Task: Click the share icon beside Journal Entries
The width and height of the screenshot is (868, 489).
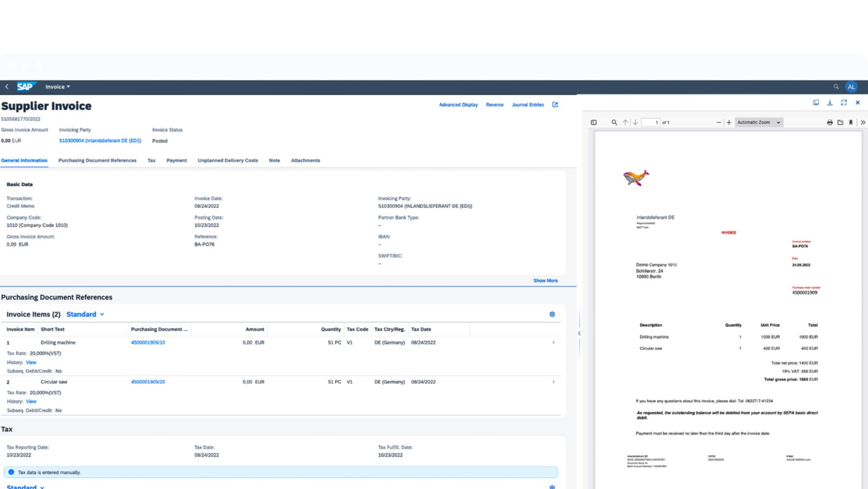Action: point(555,104)
